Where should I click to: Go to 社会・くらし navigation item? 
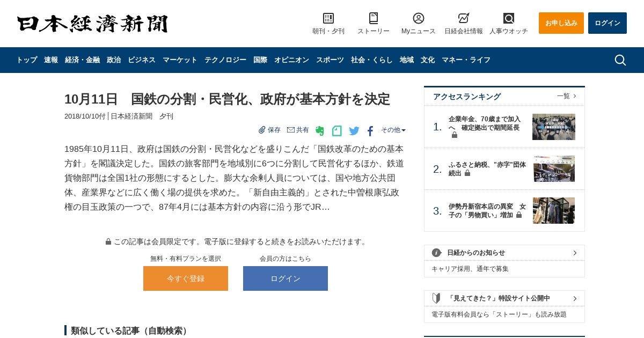click(372, 60)
